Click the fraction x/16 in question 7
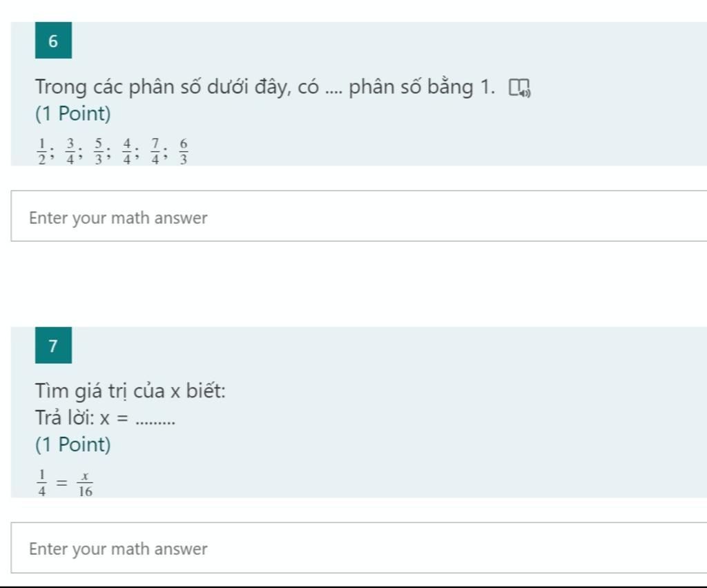707x588 pixels. click(86, 484)
